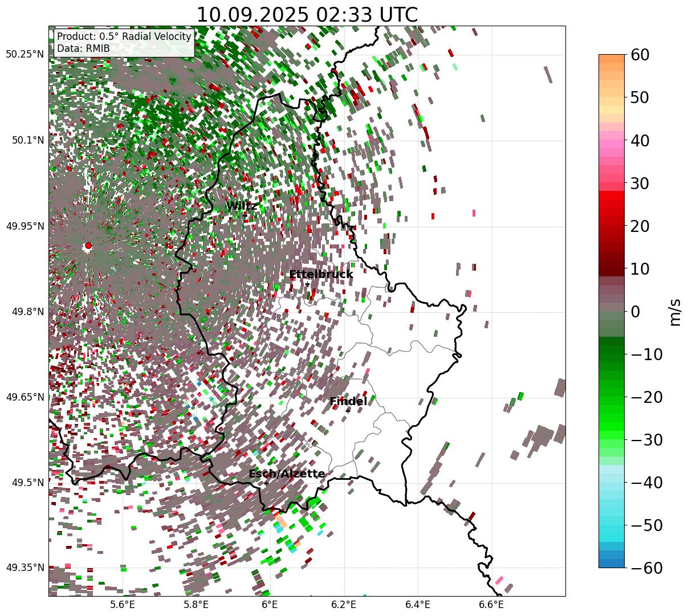Click the 49.65°N latitude tick label

(x=25, y=397)
